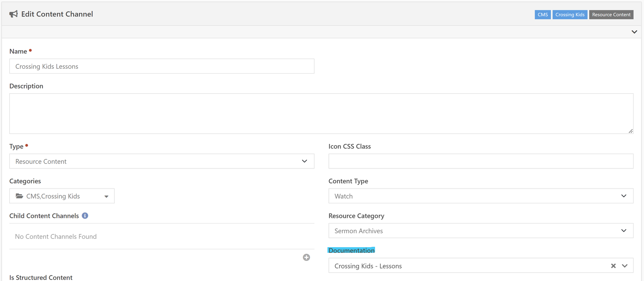Click the Name field containing Crossing Kids Lessons
This screenshot has height=281, width=644.
coord(162,66)
